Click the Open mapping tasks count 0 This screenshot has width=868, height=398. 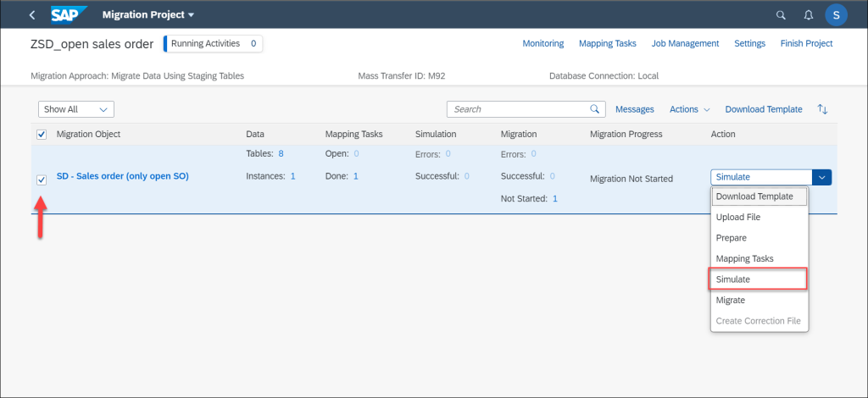pos(357,153)
